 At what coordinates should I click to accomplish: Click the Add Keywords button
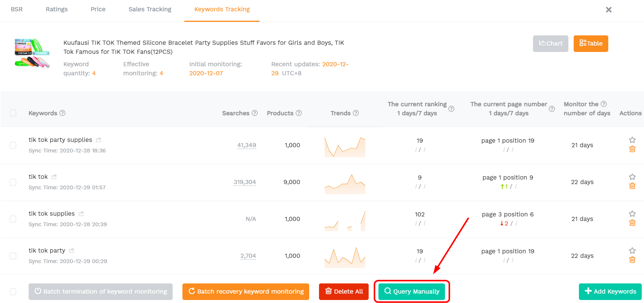click(610, 292)
